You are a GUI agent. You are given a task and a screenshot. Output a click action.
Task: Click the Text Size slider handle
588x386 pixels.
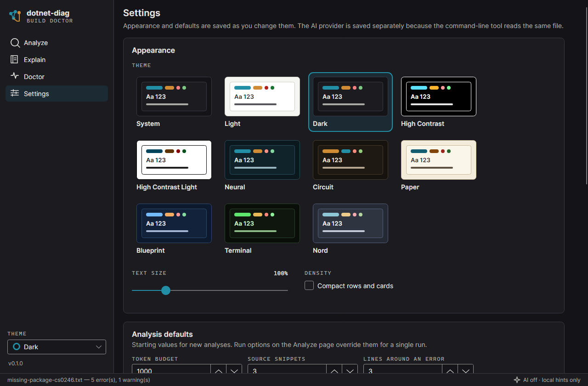[166, 290]
